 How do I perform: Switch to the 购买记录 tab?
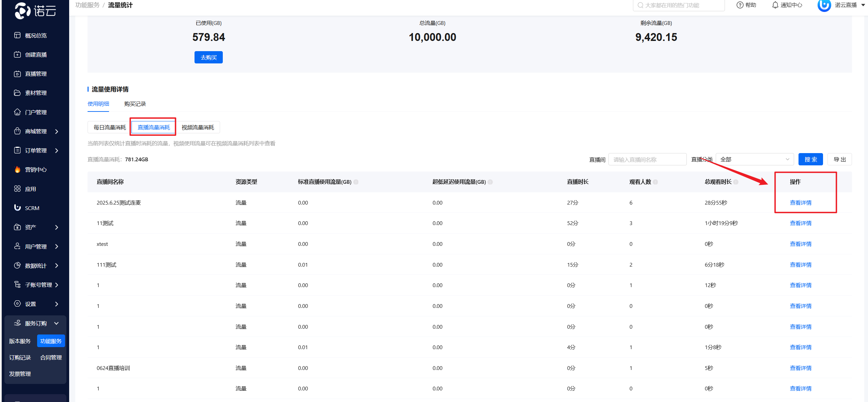tap(135, 104)
